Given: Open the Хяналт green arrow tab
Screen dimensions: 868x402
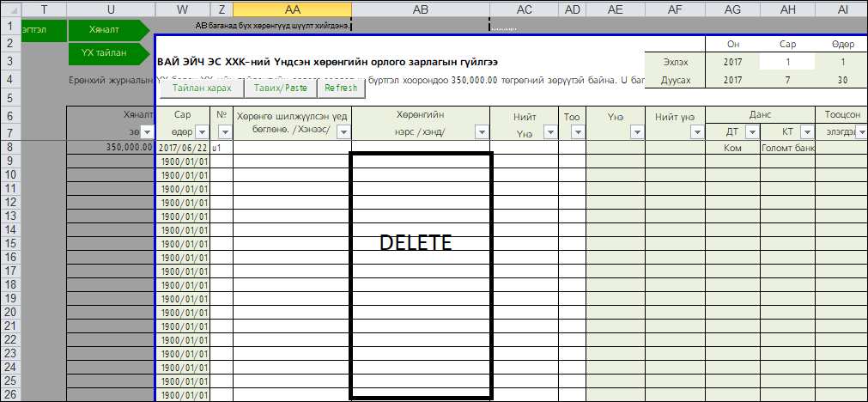Looking at the screenshot, I should (x=112, y=29).
